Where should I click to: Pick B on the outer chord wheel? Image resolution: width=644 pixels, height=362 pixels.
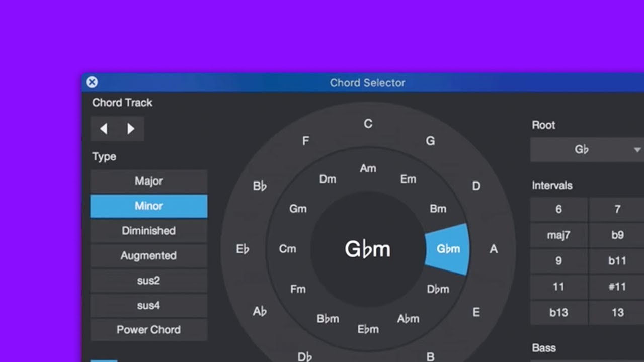(430, 357)
